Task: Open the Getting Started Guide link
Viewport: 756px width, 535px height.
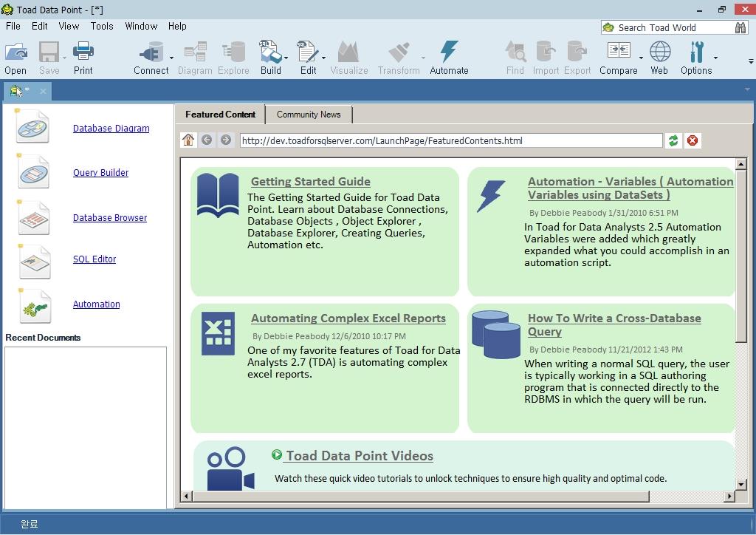Action: pos(310,182)
